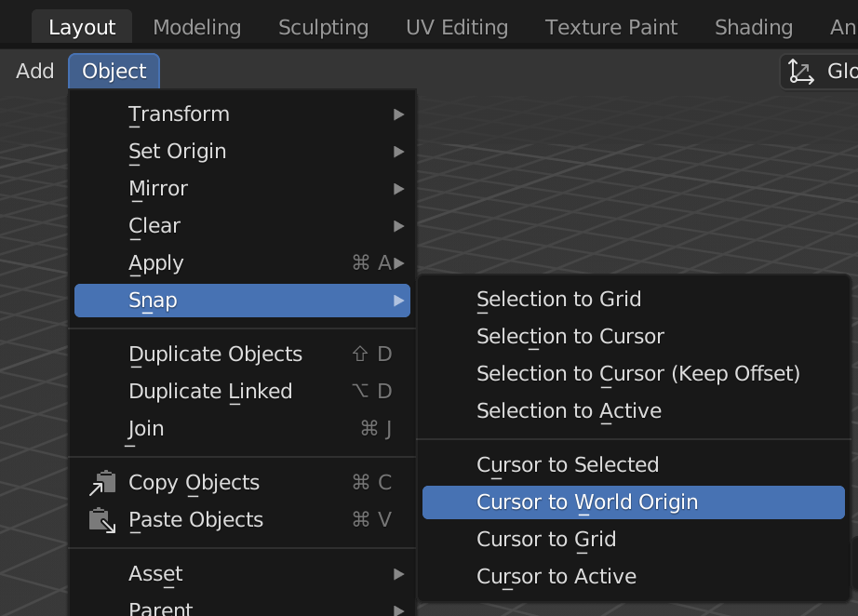
Task: Open the Apply submenu
Action: [242, 263]
